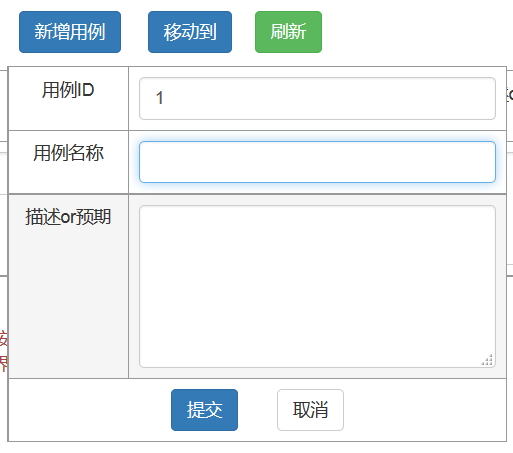Screen dimensions: 513x453
Task: Click the 新增用例 button
Action: [70, 32]
